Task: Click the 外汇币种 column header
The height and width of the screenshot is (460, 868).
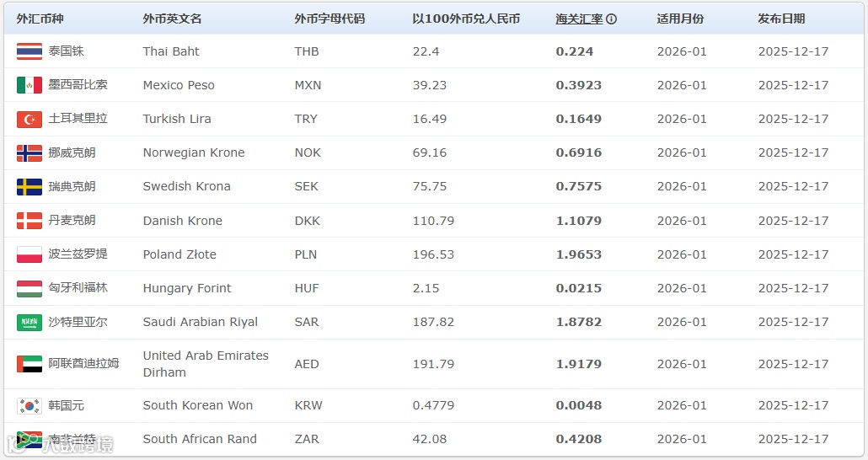Action: (x=40, y=19)
